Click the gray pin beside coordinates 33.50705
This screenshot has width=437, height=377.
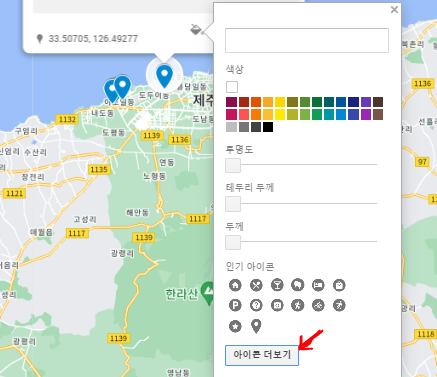point(40,39)
